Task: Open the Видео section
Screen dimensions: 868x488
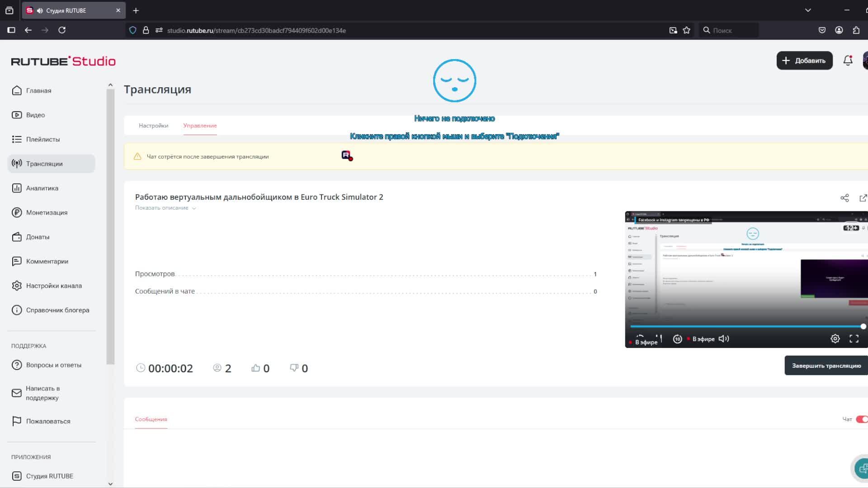Action: (51, 115)
